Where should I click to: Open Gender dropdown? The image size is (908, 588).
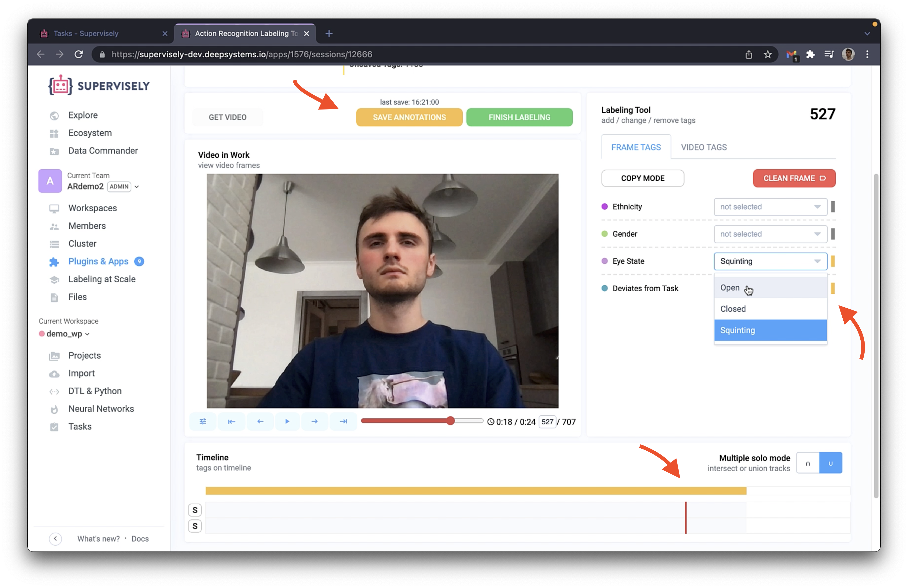pos(770,234)
